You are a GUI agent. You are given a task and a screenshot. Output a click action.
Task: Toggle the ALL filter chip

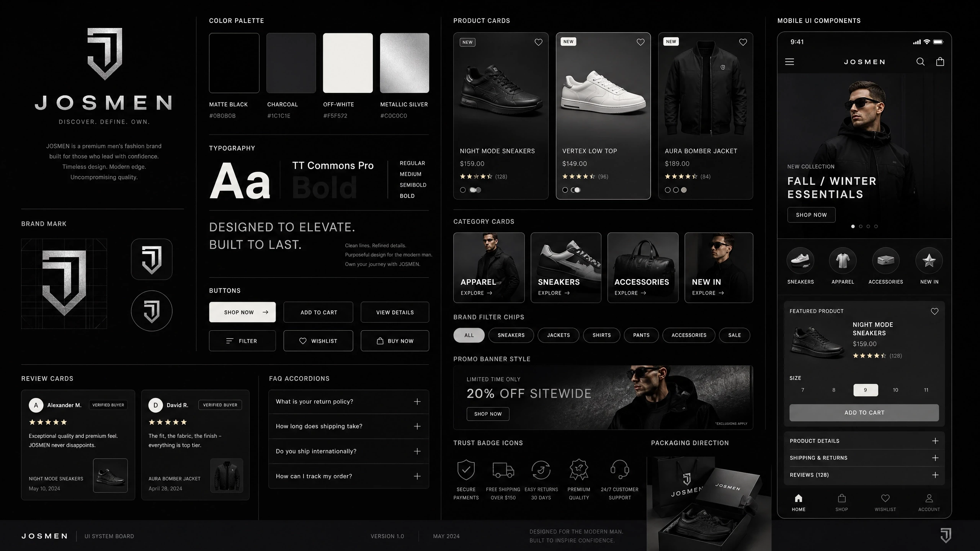469,335
